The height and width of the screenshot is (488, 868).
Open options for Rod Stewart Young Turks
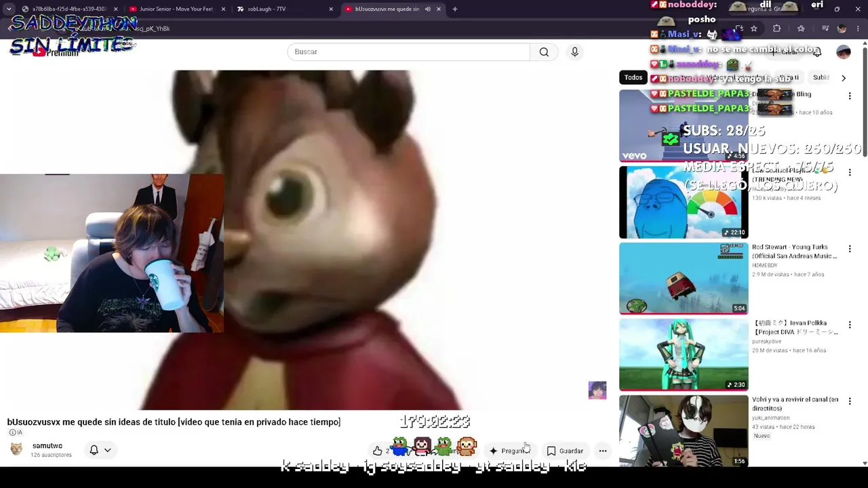[850, 249]
